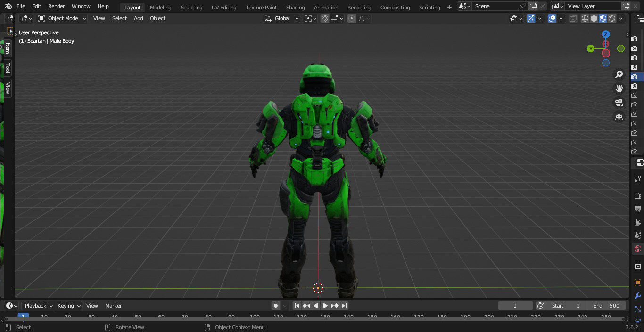Switch to the UV Editing workspace tab
The width and height of the screenshot is (644, 332).
(x=224, y=7)
